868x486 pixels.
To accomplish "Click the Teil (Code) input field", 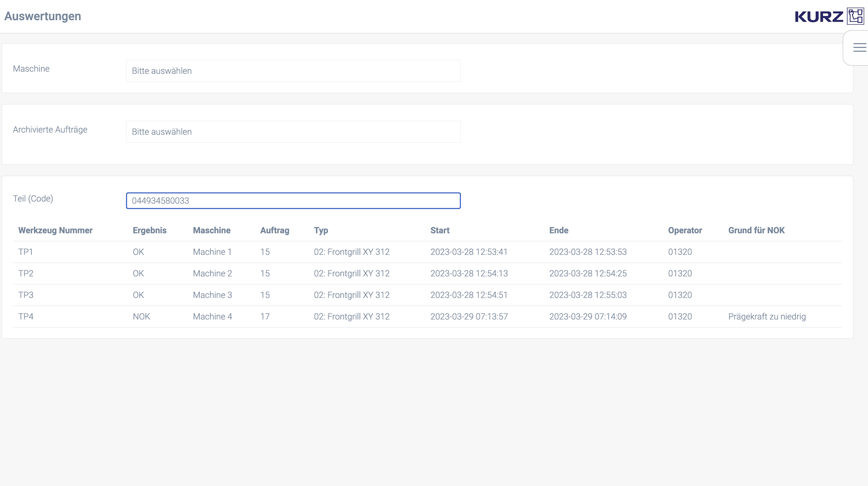I will pyautogui.click(x=293, y=201).
